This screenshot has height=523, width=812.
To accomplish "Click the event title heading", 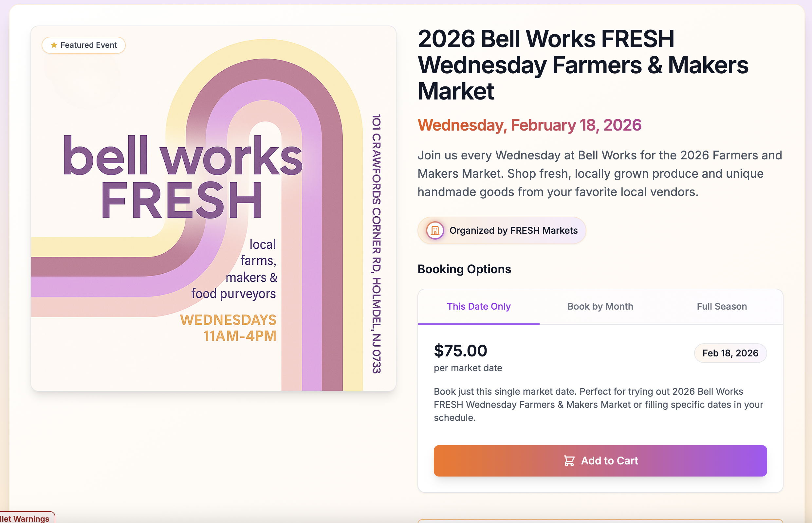I will click(x=582, y=65).
